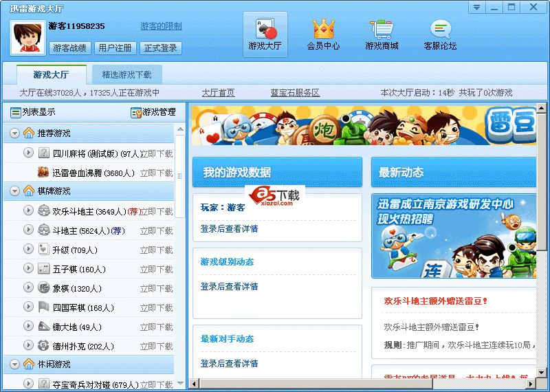Click the 雷豆 cartoon banner at top
550x392 pixels.
[364, 126]
